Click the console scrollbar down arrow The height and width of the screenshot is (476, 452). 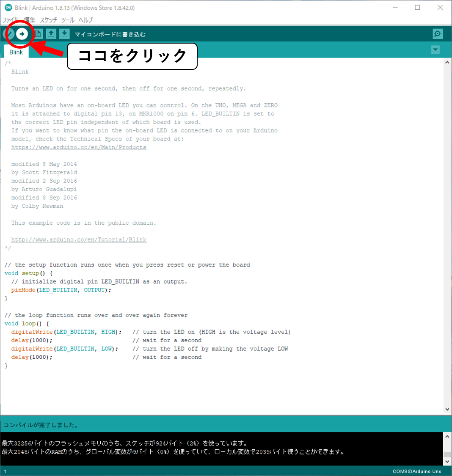pos(447,462)
